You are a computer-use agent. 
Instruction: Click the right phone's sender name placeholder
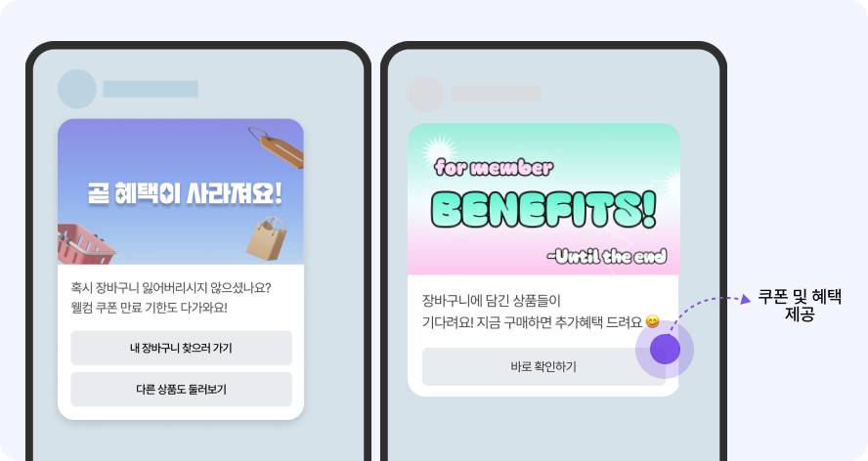click(x=496, y=95)
